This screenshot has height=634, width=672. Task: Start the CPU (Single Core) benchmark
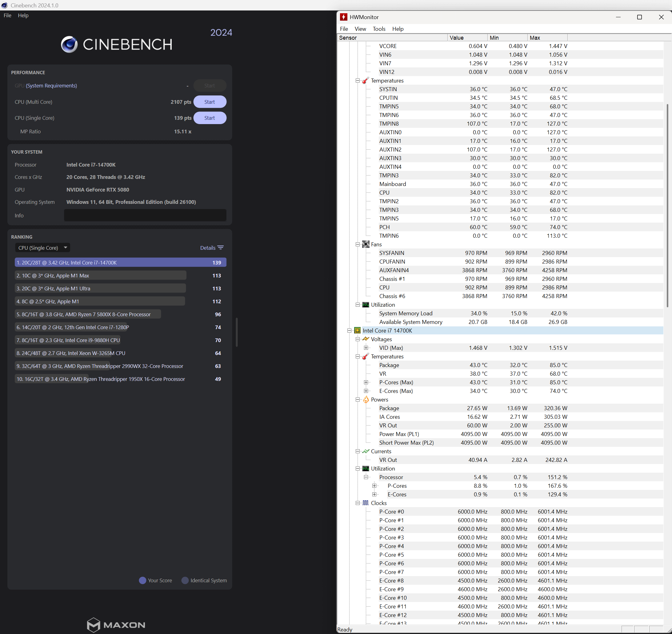click(210, 118)
